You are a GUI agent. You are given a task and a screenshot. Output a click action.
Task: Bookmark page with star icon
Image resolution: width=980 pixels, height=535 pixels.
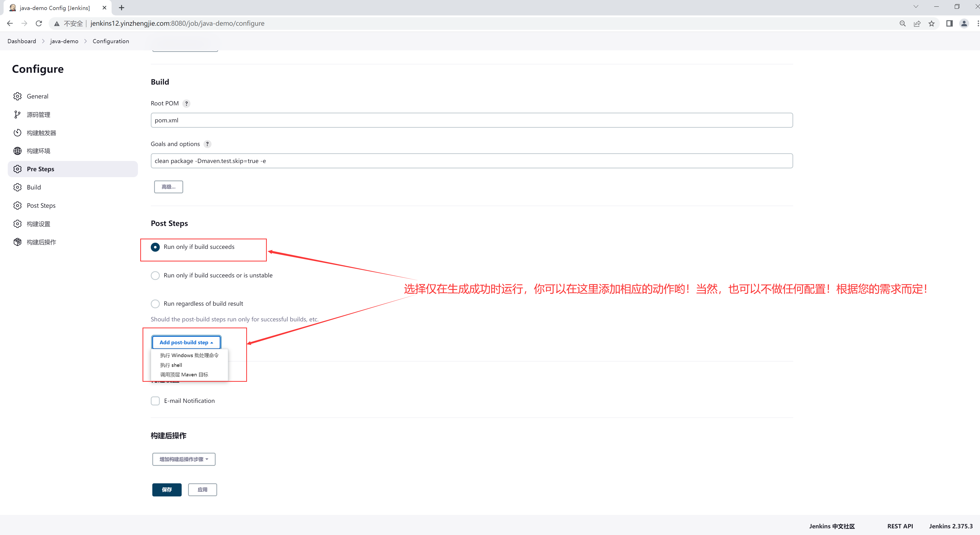pos(931,24)
